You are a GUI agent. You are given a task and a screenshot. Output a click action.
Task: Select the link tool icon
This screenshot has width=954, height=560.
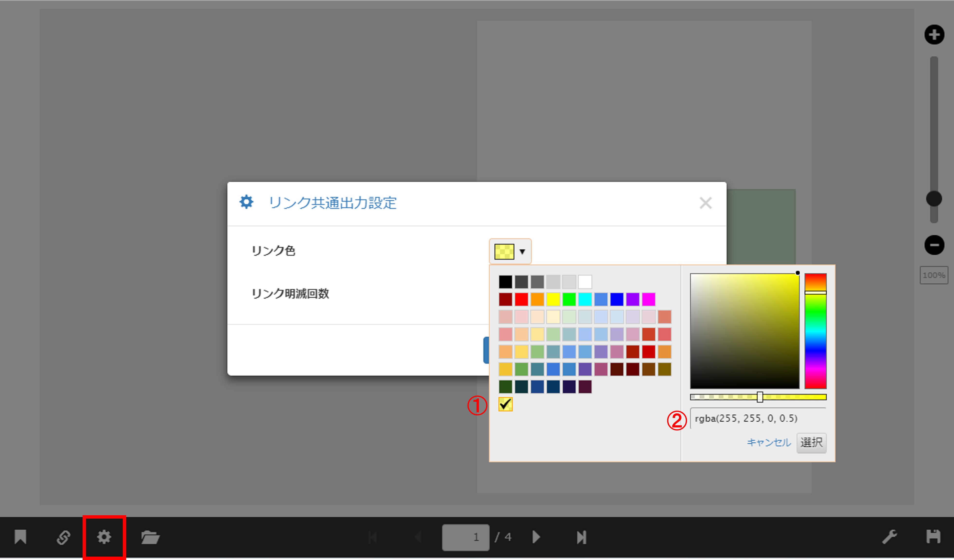[x=64, y=537]
